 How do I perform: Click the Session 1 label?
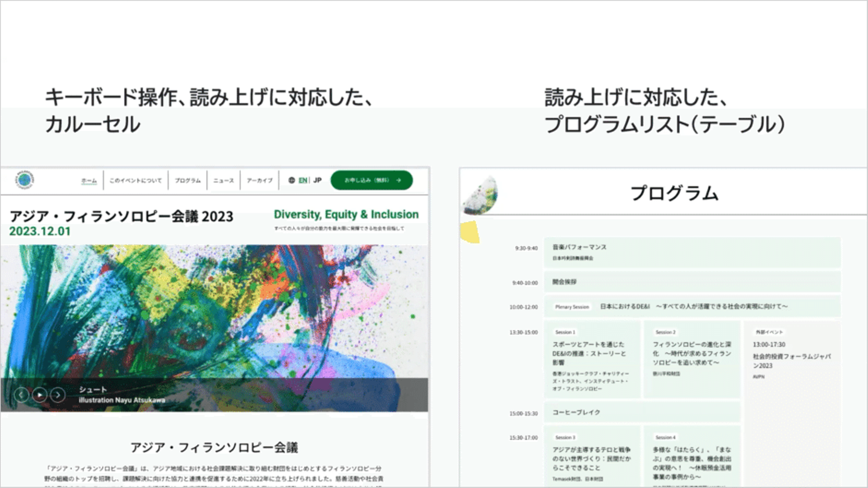point(565,332)
